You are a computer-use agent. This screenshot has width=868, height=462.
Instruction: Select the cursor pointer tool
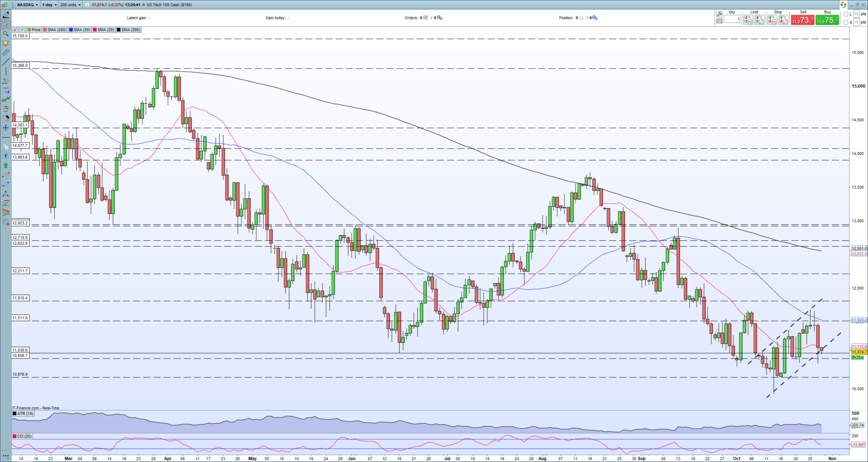click(x=5, y=24)
